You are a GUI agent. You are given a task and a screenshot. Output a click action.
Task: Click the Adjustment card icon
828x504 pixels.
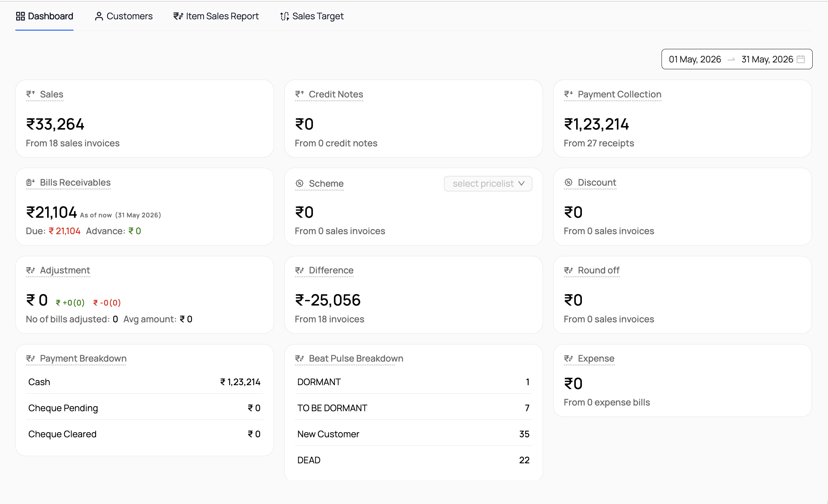click(30, 270)
